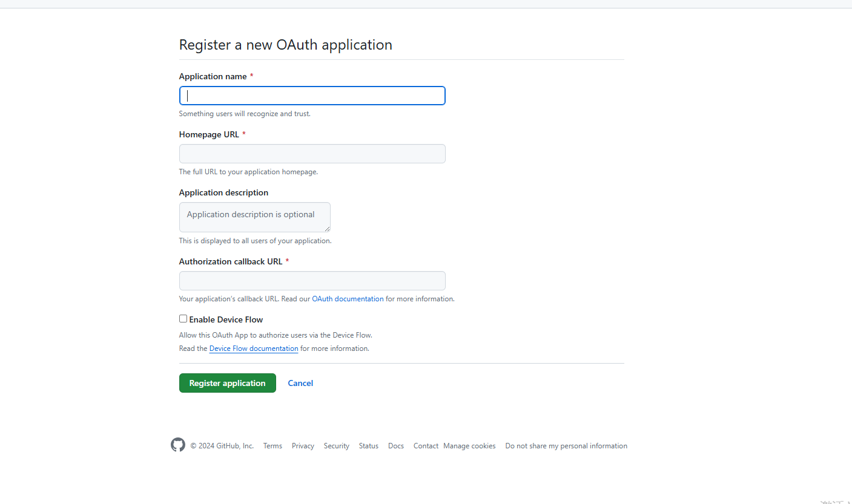
Task: Click Do not share my personal information
Action: (x=566, y=445)
